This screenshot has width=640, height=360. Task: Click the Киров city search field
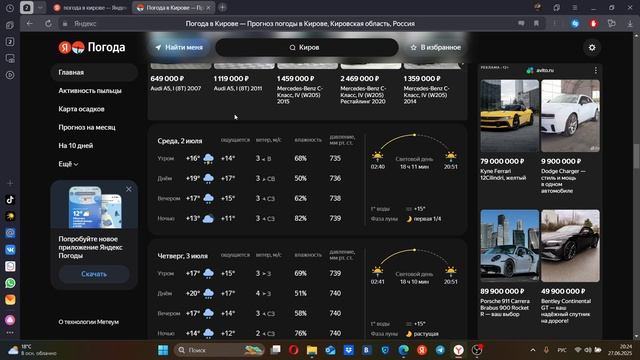coord(307,47)
